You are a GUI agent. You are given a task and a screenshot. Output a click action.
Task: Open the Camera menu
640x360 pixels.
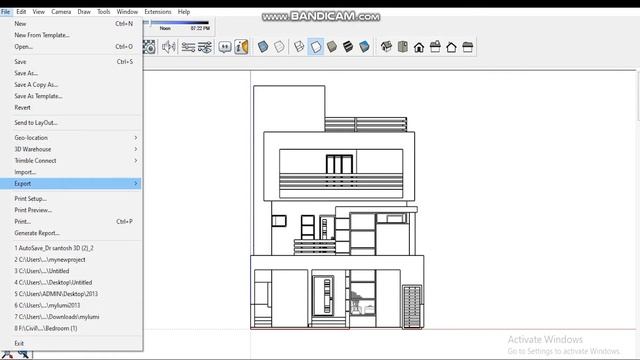[61, 12]
